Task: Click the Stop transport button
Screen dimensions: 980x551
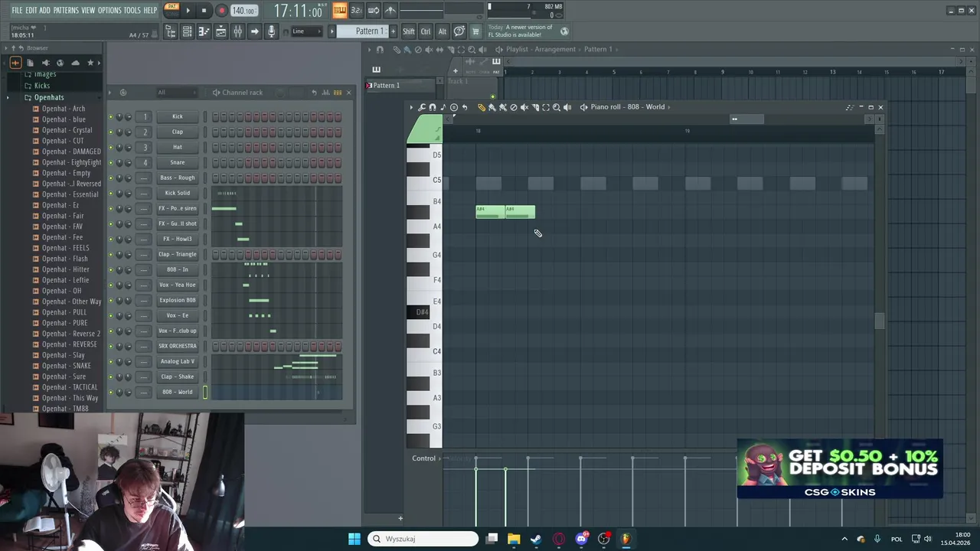Action: (204, 11)
